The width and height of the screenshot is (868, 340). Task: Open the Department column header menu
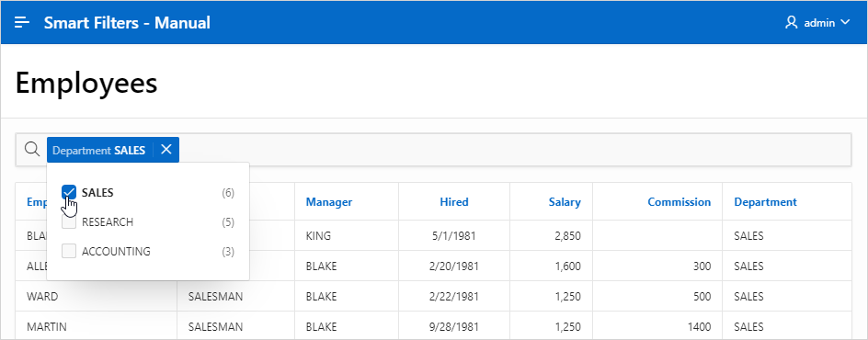click(x=766, y=202)
